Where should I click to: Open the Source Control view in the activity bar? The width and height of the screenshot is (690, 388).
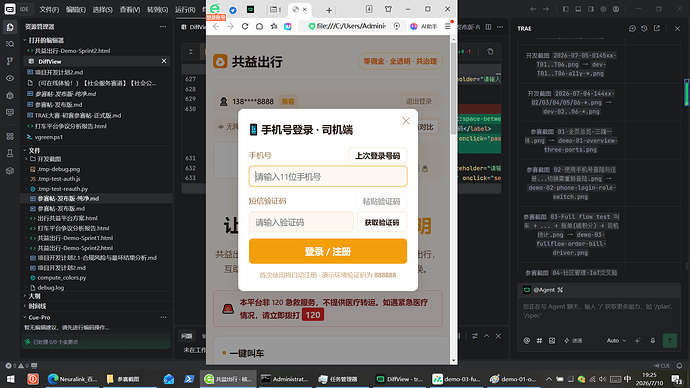[x=10, y=61]
